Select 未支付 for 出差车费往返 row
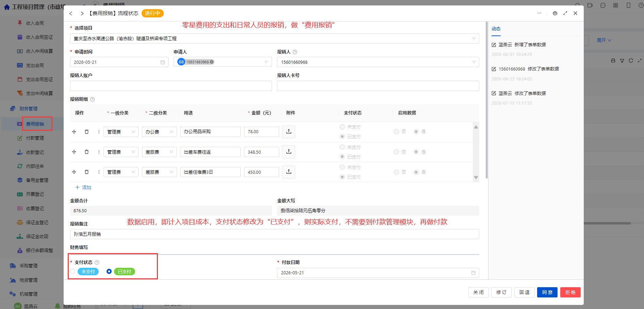This screenshot has width=644, height=309. pos(342,147)
